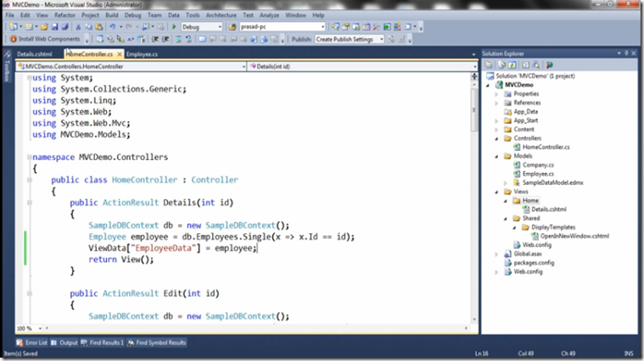Viewport: 644px width, 361px height.
Task: Click the Install Web Components icon
Action: point(13,39)
